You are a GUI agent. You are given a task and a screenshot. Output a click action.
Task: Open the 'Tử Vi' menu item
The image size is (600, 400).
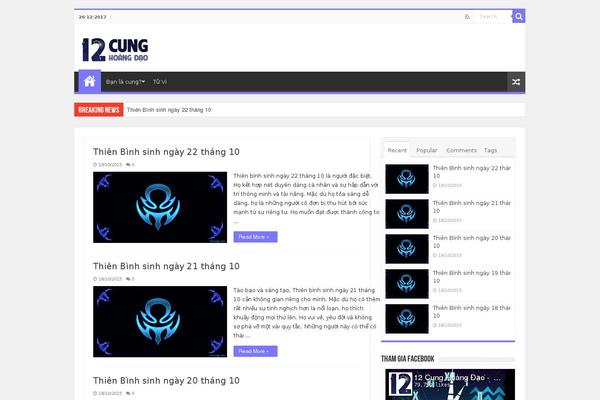(160, 82)
